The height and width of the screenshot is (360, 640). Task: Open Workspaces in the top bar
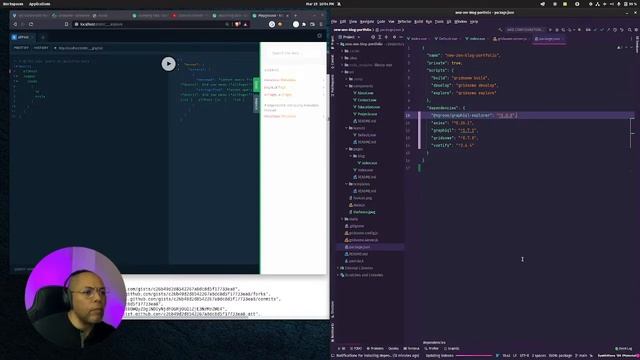(x=13, y=4)
